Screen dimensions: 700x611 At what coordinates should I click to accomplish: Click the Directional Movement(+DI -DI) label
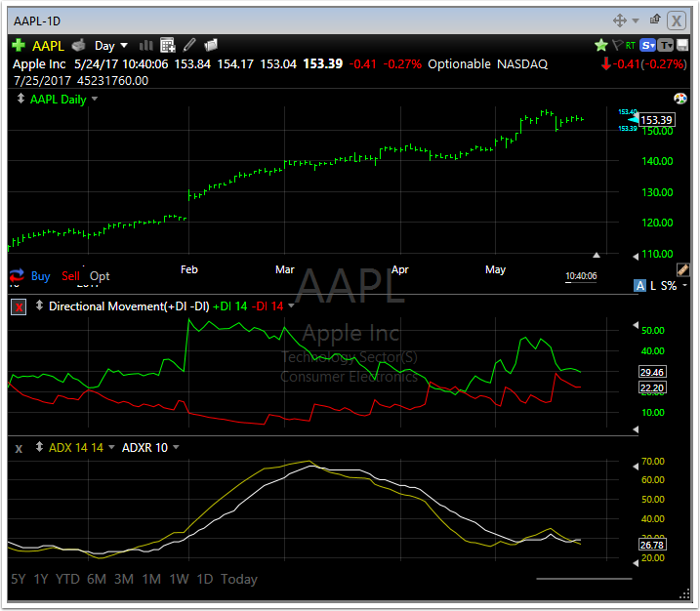click(x=129, y=306)
